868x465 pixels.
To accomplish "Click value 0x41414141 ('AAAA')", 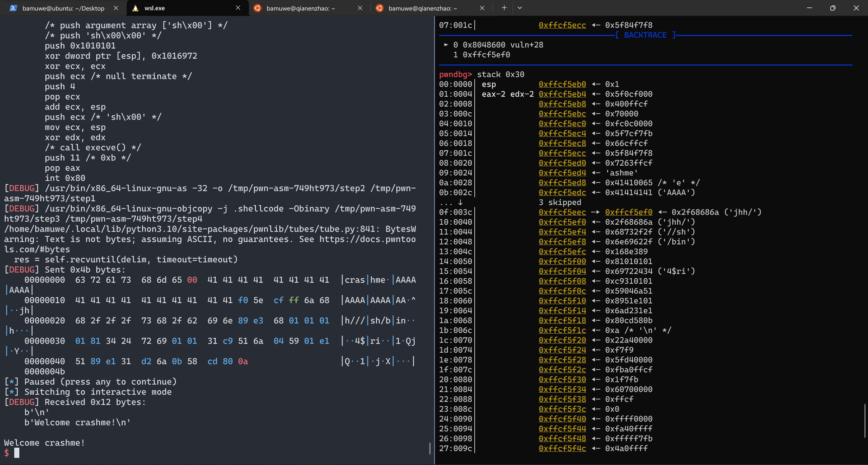I will (650, 192).
